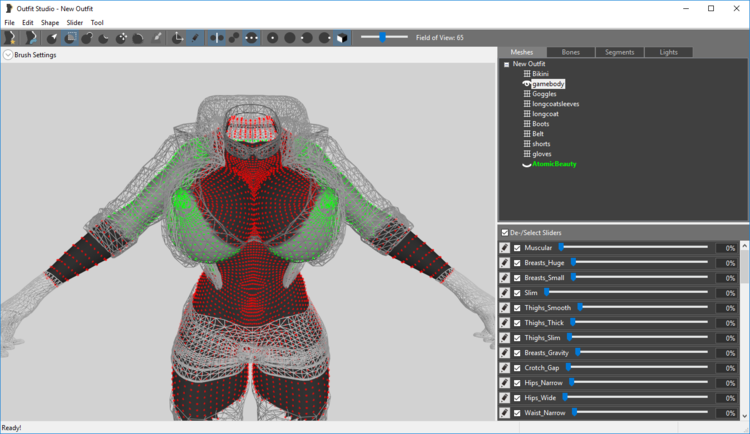Click the Slim percentage value field
This screenshot has height=434, width=750.
click(x=726, y=293)
